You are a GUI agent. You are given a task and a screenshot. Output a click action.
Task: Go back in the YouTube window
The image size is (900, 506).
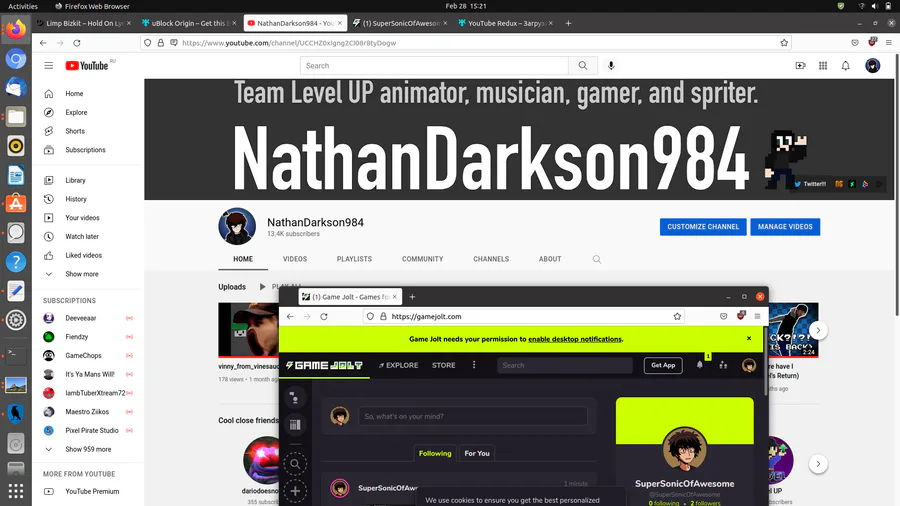pyautogui.click(x=43, y=42)
